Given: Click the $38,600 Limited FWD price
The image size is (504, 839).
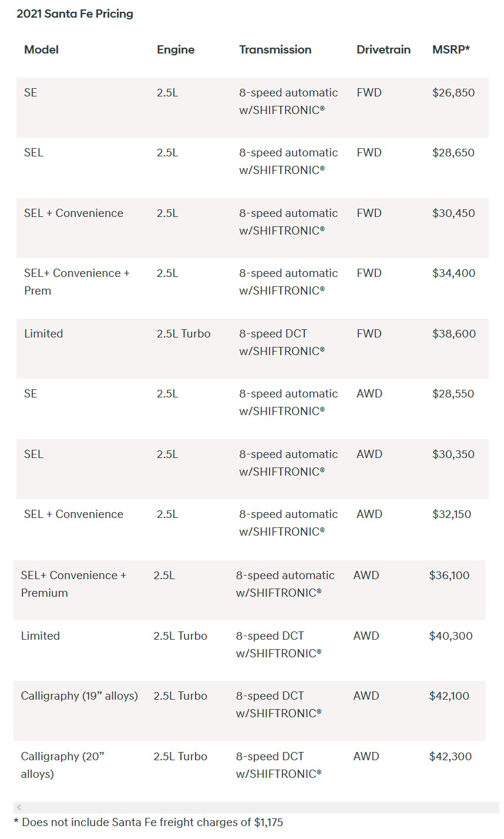Looking at the screenshot, I should 453,333.
